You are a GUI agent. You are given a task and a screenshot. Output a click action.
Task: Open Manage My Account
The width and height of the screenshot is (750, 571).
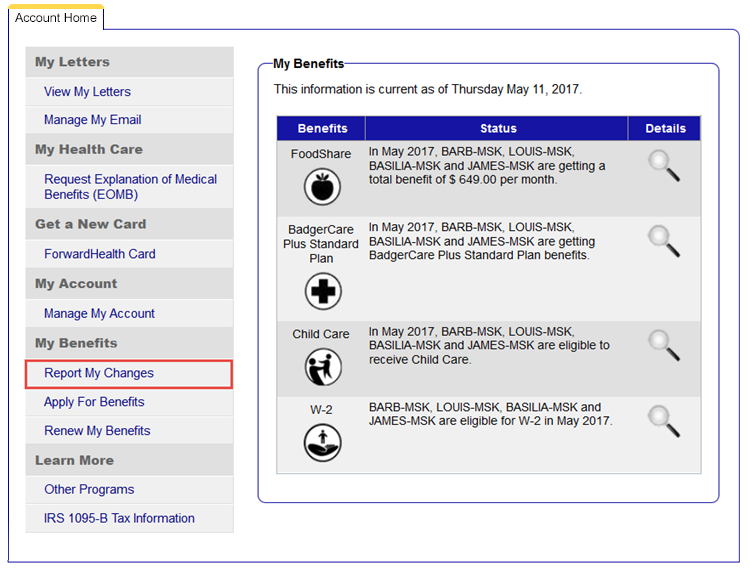(99, 314)
